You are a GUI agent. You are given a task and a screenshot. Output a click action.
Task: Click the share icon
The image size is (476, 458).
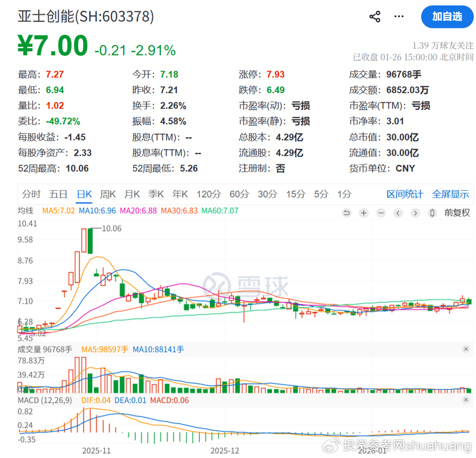tap(375, 16)
